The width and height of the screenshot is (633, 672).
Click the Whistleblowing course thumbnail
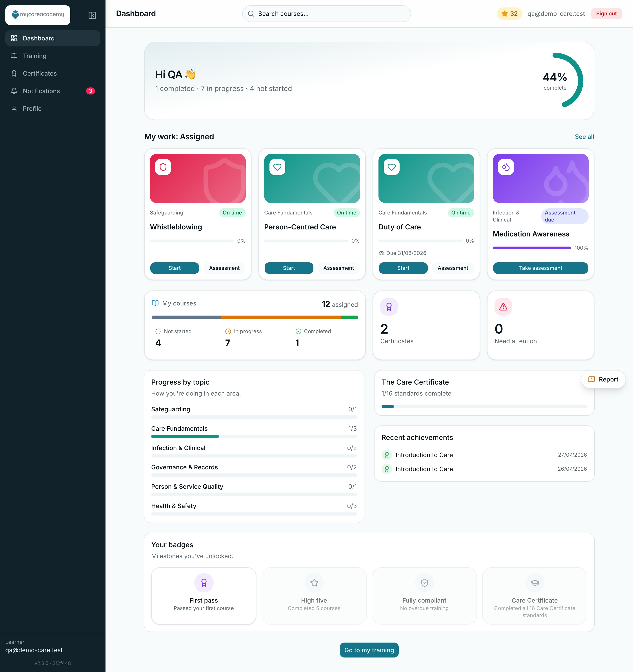(x=198, y=178)
